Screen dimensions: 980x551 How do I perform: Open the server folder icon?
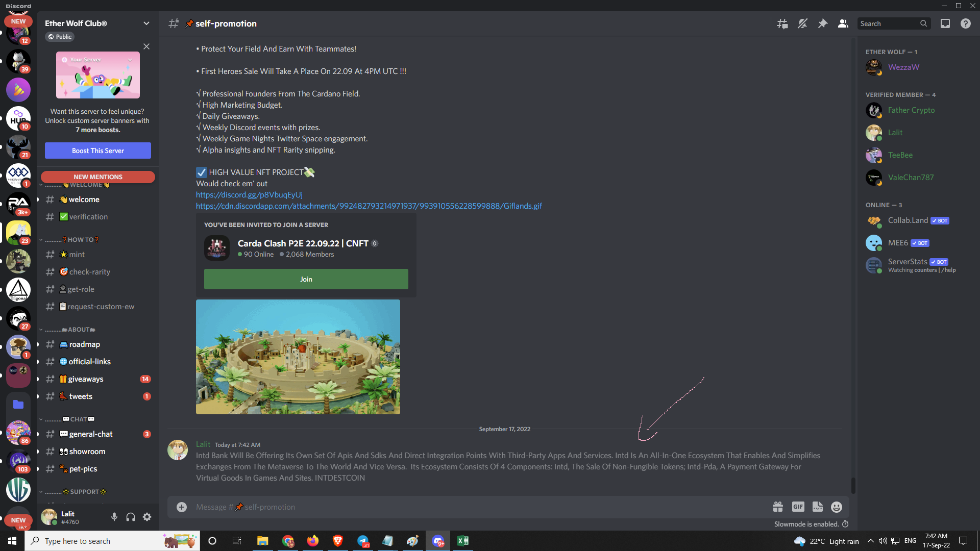coord(18,405)
